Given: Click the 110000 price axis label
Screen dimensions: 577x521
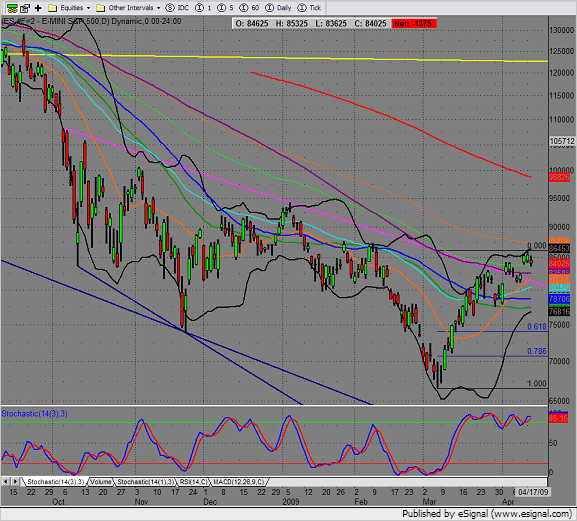Looking at the screenshot, I should (x=562, y=120).
